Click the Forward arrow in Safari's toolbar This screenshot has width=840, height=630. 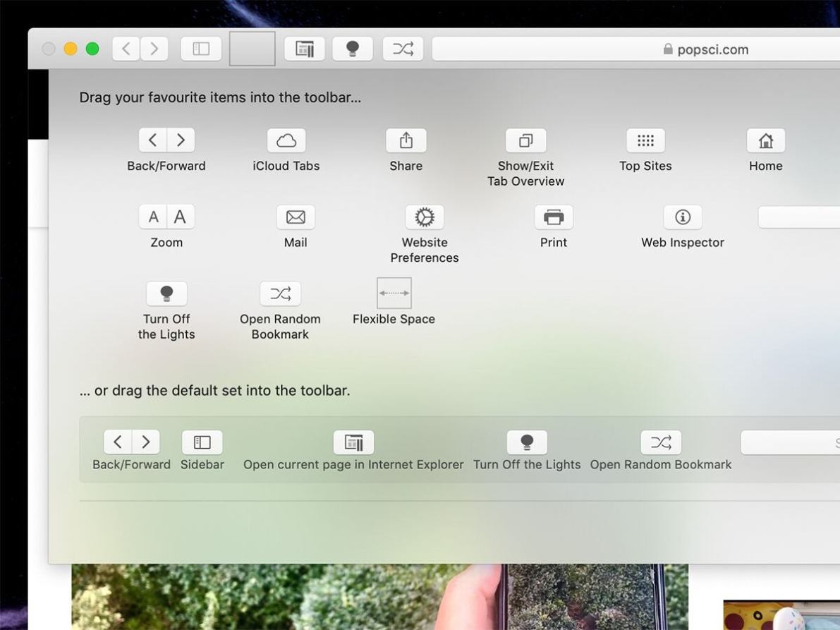coord(154,48)
